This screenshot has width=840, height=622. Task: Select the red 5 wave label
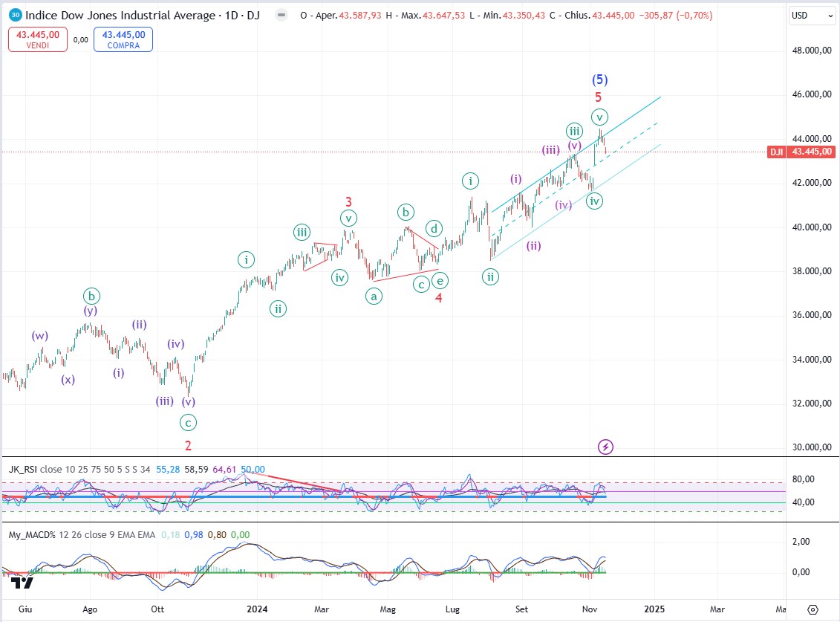point(599,97)
